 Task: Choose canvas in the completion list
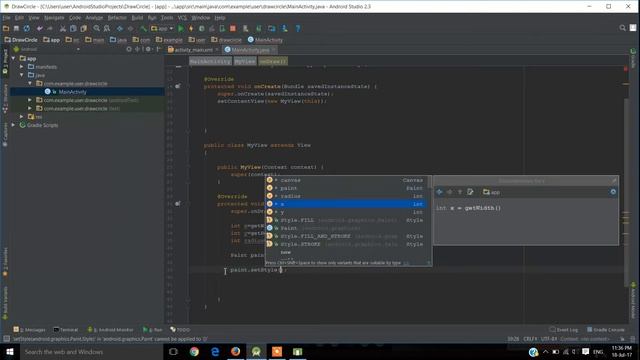click(346, 180)
